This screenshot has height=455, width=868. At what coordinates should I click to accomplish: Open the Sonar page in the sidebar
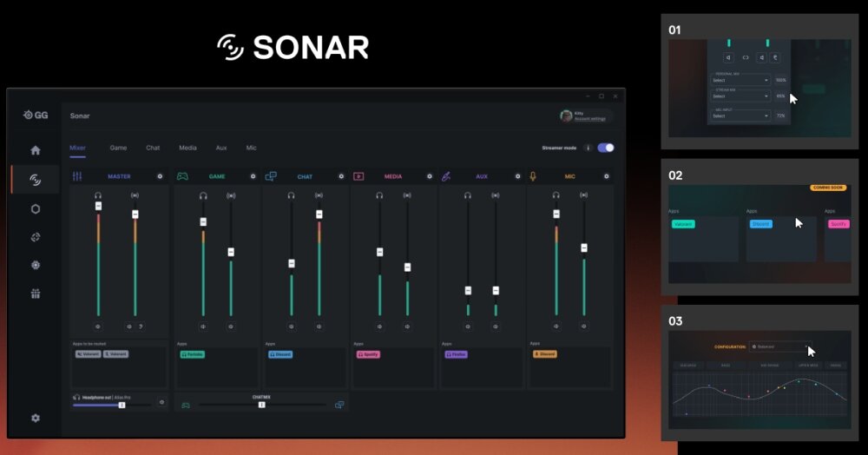click(x=35, y=180)
